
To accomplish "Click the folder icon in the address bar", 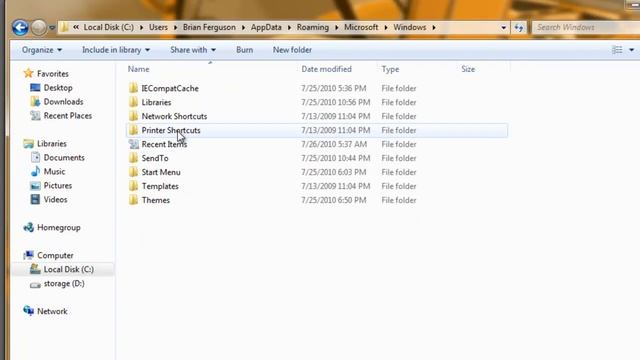I will coord(64,27).
